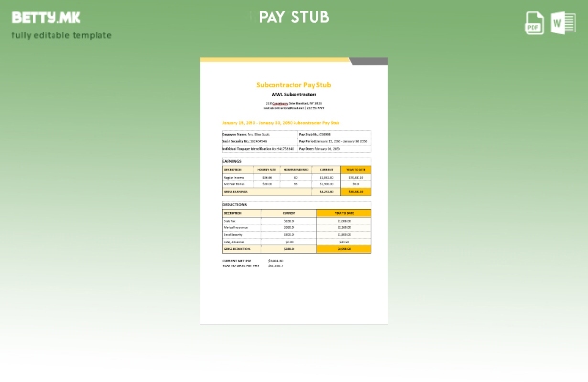Image resolution: width=588 pixels, height=382 pixels.
Task: Click the company address line under WWL Subcontractors
Action: coord(294,104)
